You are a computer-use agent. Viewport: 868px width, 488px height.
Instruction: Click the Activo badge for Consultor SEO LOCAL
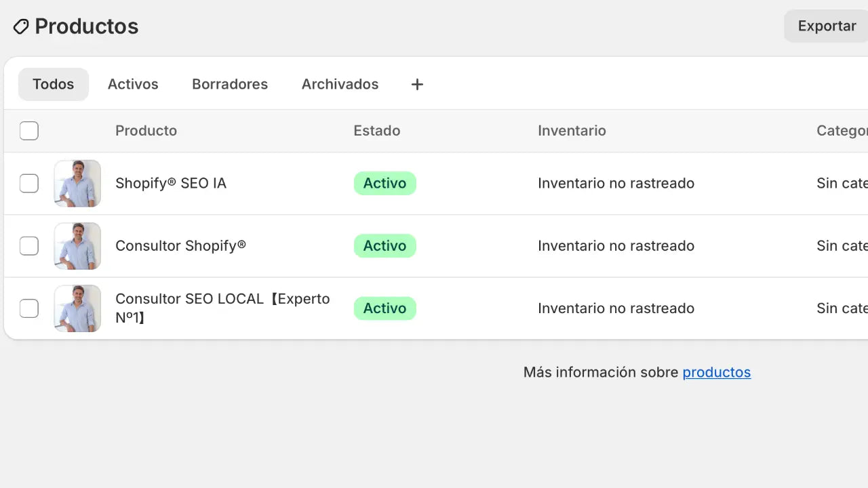384,308
